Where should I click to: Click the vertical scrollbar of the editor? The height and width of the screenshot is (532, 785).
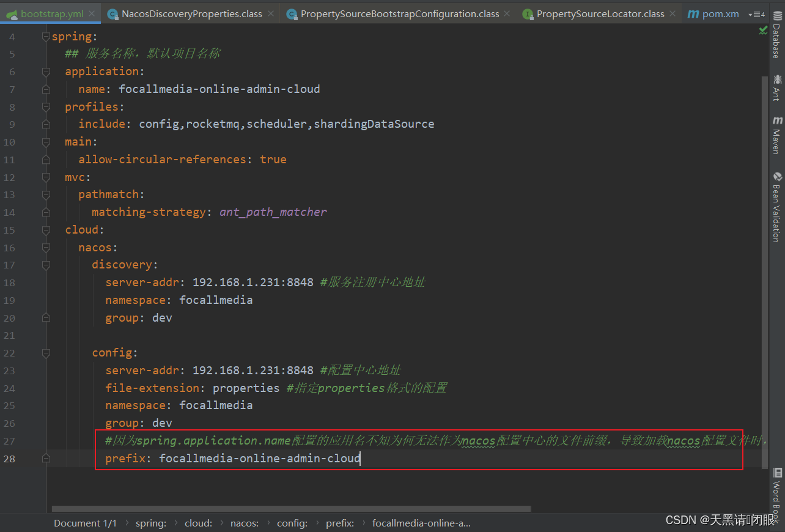(x=765, y=272)
